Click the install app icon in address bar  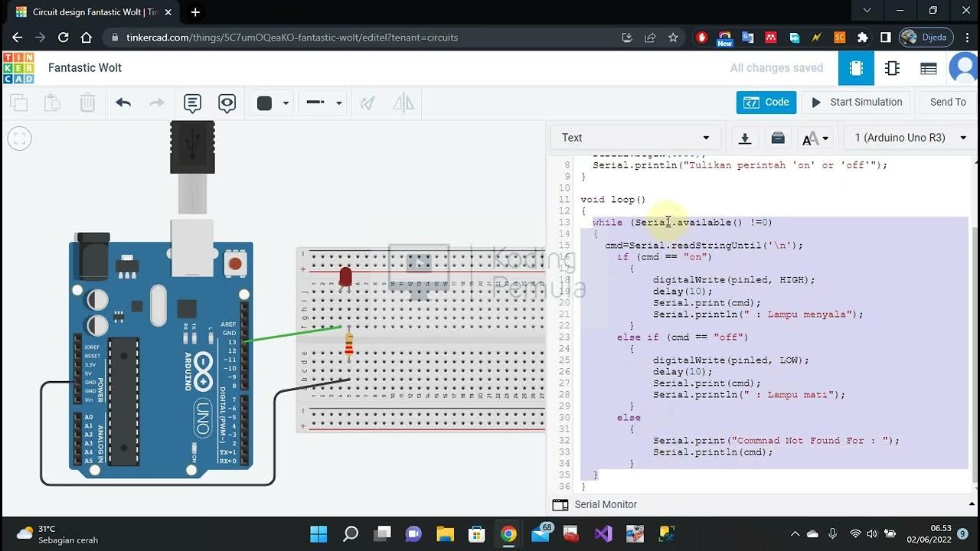coord(627,37)
